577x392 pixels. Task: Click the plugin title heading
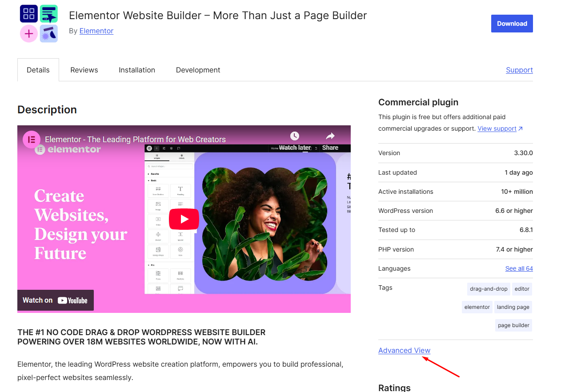(x=218, y=16)
